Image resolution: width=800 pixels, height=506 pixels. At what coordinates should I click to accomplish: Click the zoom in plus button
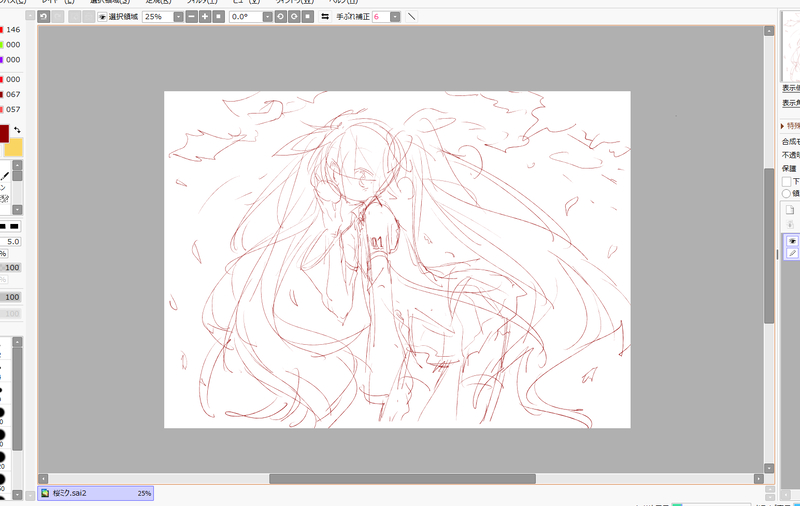point(205,17)
